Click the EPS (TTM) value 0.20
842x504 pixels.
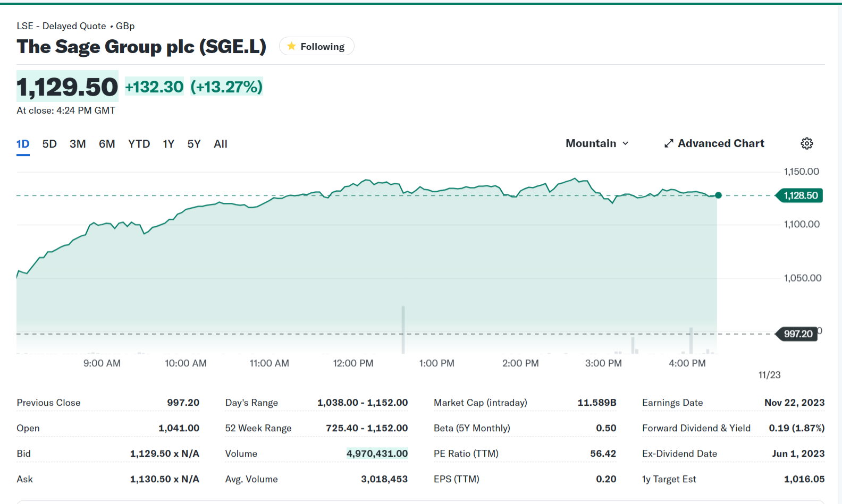click(x=606, y=479)
